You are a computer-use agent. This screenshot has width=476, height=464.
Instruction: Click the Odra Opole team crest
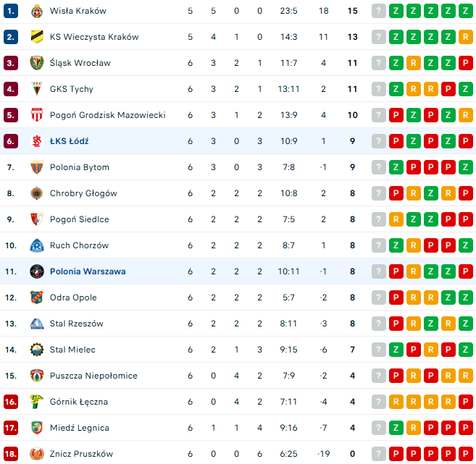tap(36, 298)
